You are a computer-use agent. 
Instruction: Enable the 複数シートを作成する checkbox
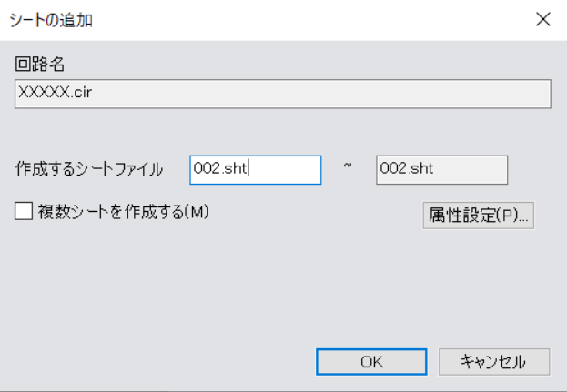pos(24,211)
